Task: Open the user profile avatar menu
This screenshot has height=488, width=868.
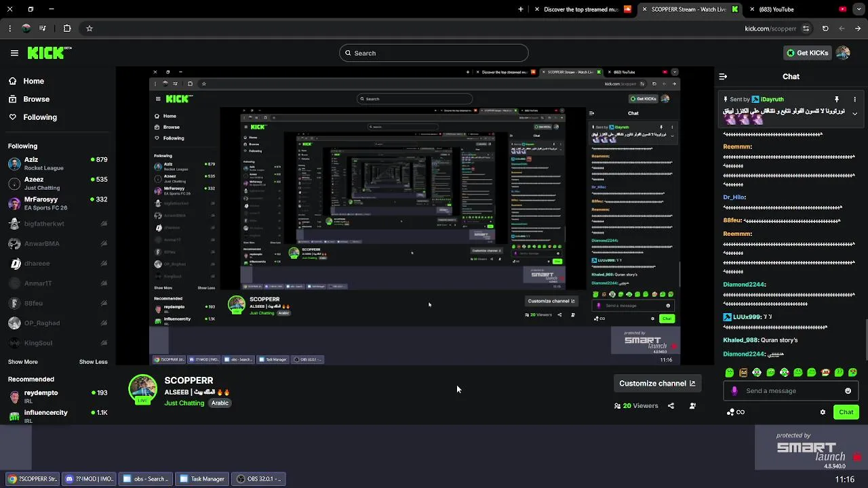Action: 843,53
